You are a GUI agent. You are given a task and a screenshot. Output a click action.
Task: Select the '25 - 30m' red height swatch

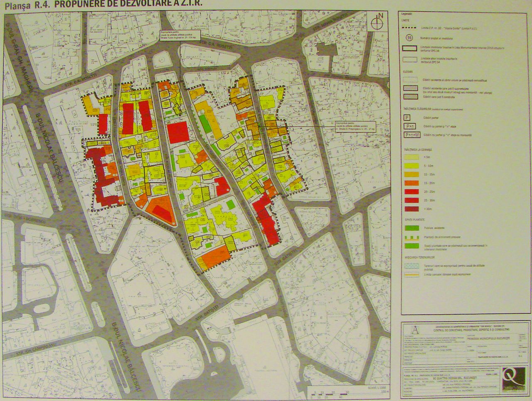411,200
